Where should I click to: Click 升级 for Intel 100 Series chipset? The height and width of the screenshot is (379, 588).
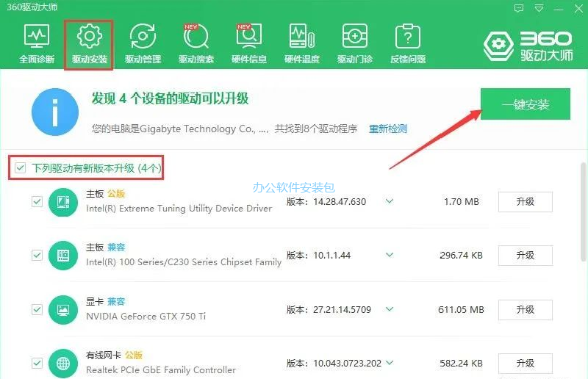coord(525,256)
